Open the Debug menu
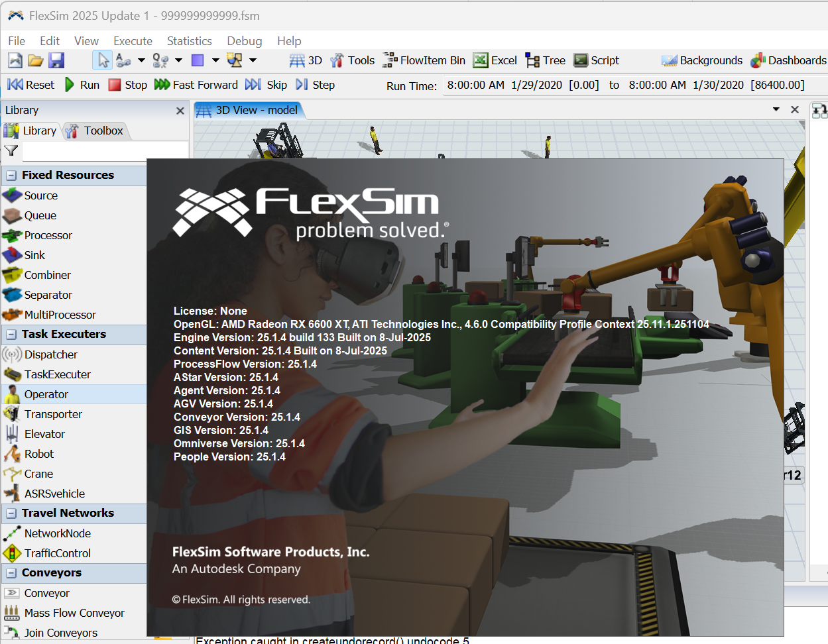Image resolution: width=828 pixels, height=644 pixels. (245, 41)
